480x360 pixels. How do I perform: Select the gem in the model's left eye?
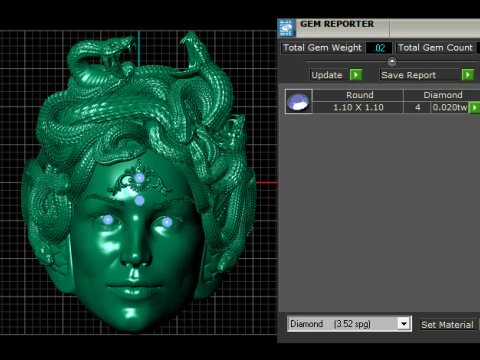(x=167, y=222)
